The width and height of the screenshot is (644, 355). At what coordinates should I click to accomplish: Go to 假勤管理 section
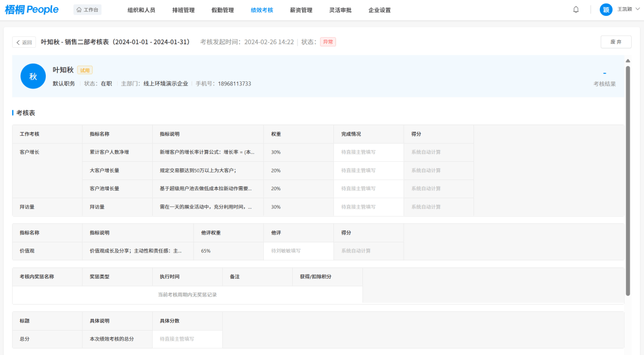pos(222,10)
